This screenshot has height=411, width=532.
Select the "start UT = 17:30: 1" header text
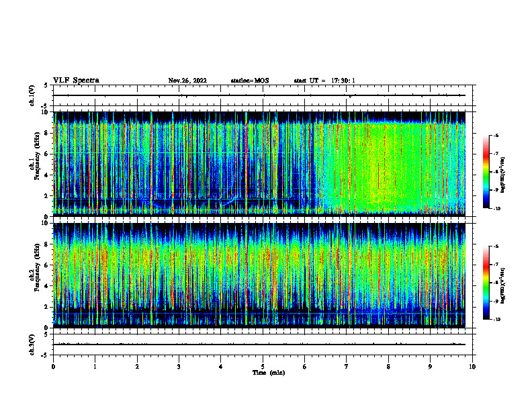[324, 81]
